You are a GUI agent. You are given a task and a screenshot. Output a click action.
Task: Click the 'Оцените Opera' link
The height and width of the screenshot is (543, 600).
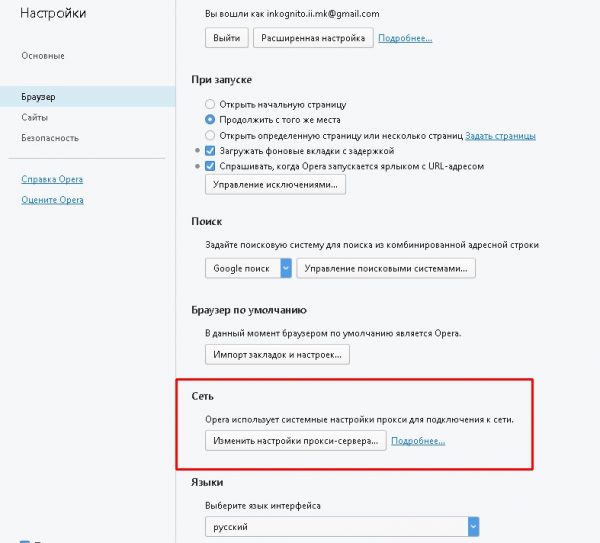52,200
